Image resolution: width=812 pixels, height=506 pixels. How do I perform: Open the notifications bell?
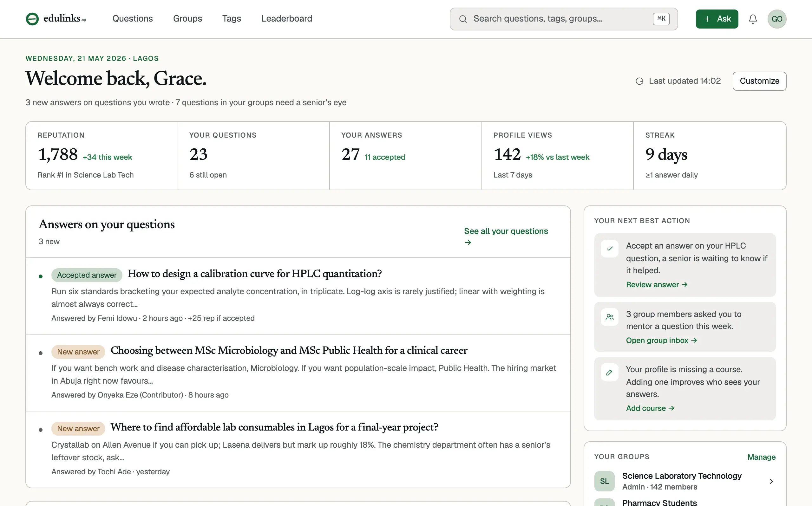(x=753, y=19)
